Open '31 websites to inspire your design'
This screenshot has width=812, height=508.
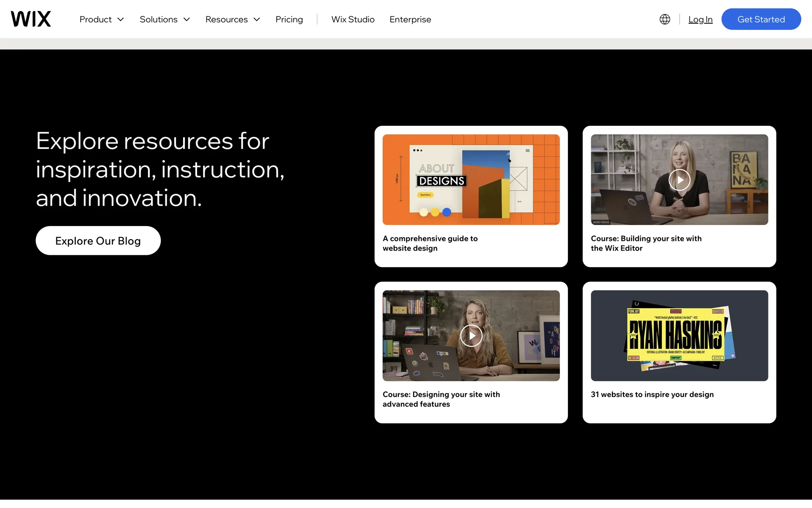[x=652, y=395]
